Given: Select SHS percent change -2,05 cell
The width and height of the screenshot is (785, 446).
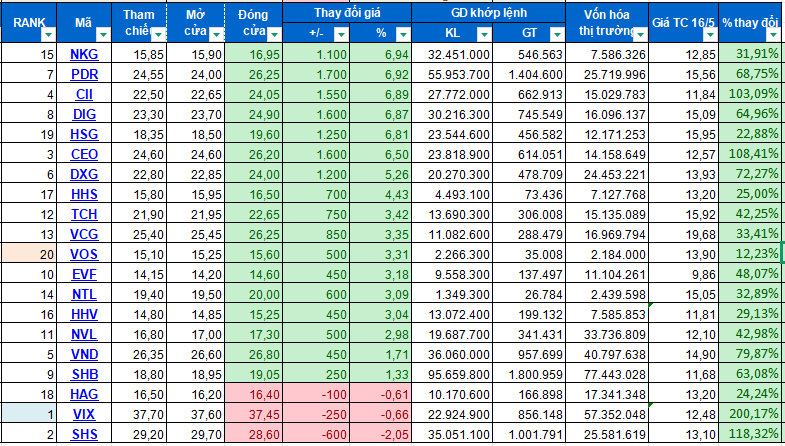Looking at the screenshot, I should tap(380, 434).
